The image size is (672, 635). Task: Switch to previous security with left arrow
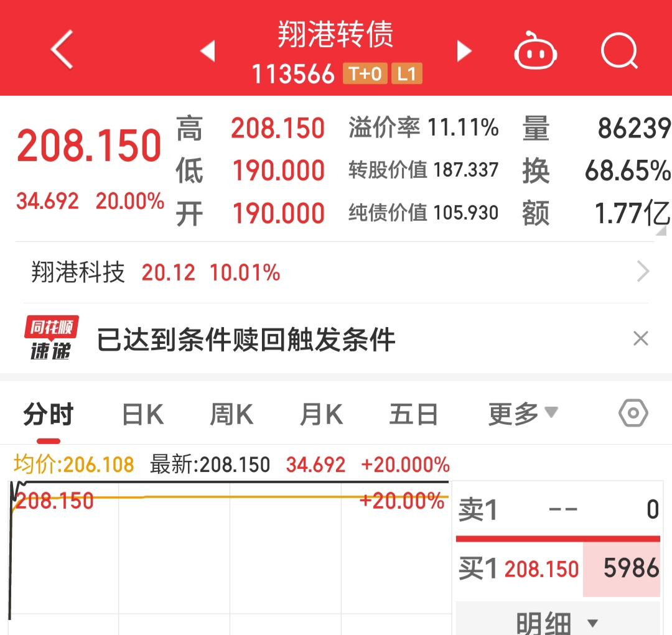click(x=208, y=51)
